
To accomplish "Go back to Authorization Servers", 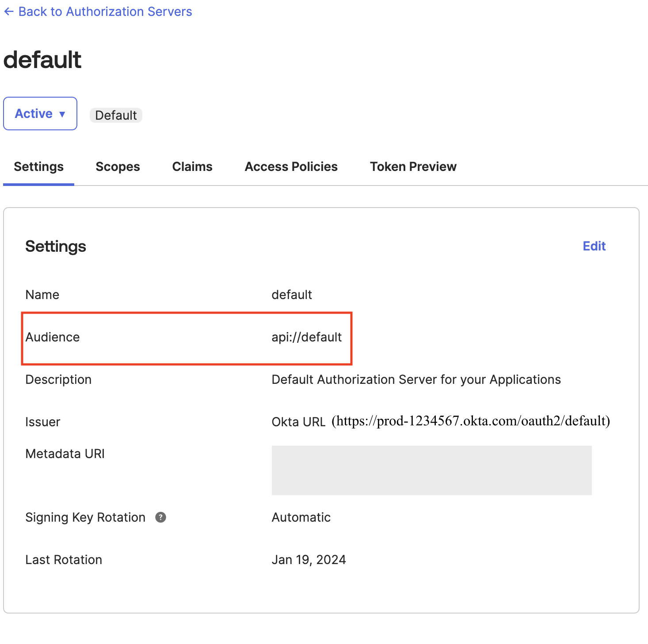I will 98,11.
